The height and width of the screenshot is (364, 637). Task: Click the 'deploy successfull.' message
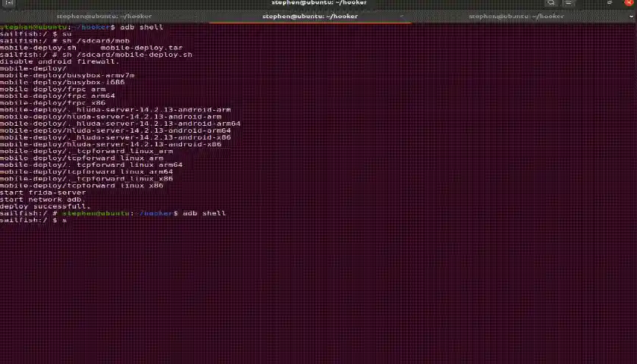pyautogui.click(x=45, y=206)
